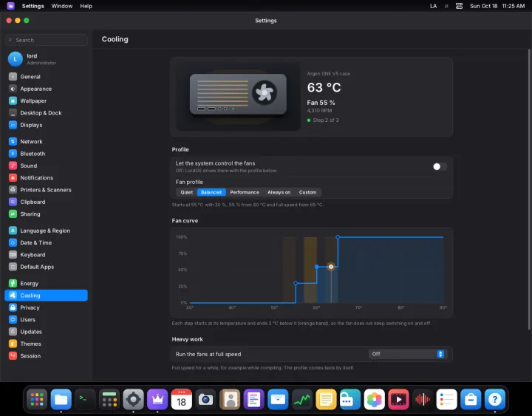
Task: Open Privacy settings
Action: point(46,307)
